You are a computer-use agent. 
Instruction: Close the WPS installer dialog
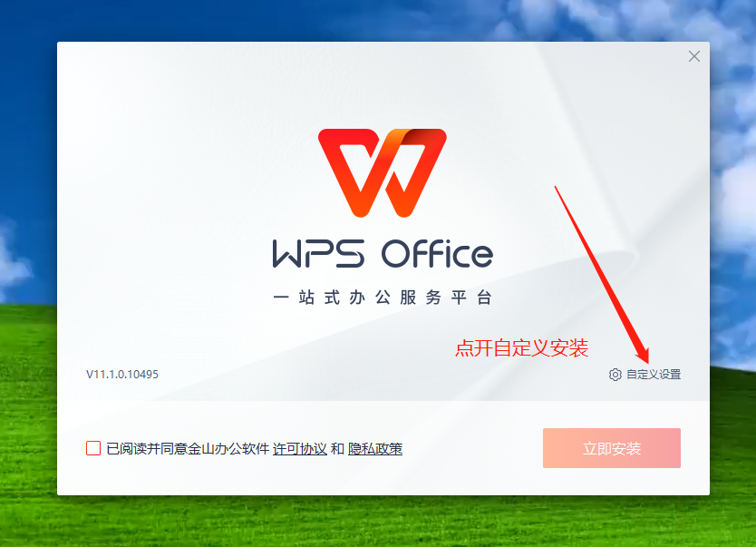(x=693, y=56)
